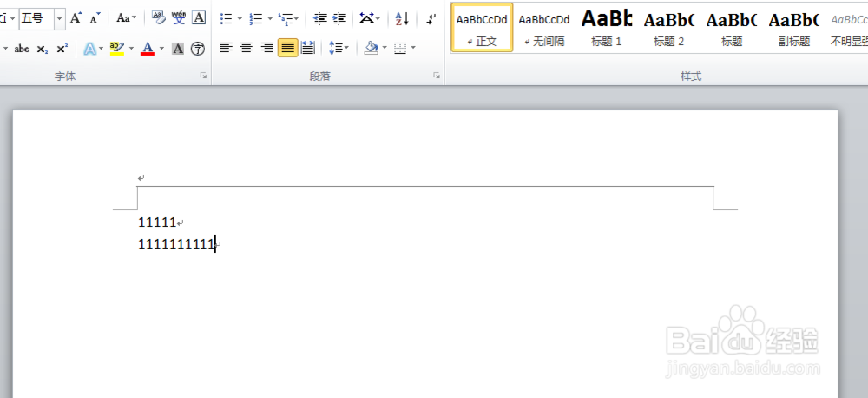
Task: Click the Sort A-Z button
Action: 403,19
